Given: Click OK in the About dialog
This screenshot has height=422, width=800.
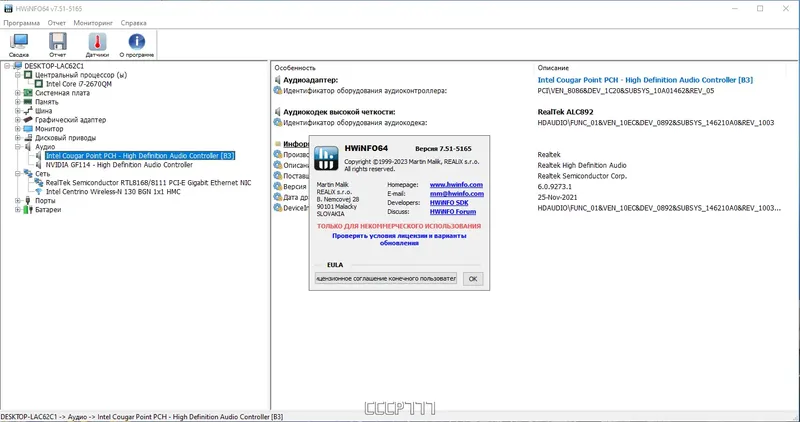Looking at the screenshot, I should (473, 279).
